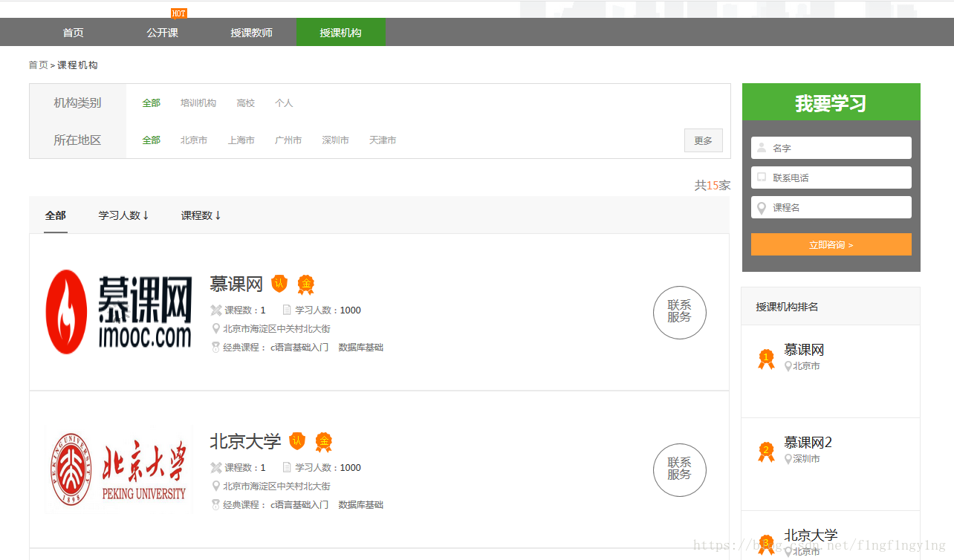
Task: Open the 首页 navigation tab
Action: 73,33
